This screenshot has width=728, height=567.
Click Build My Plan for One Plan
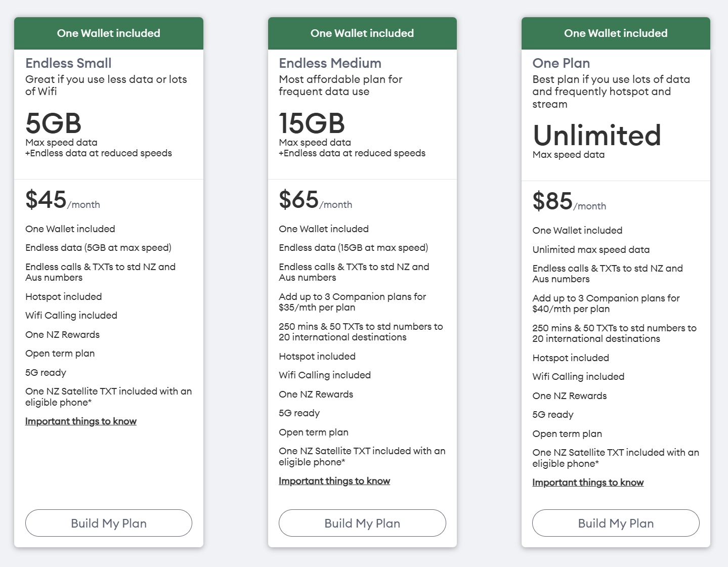tap(616, 523)
